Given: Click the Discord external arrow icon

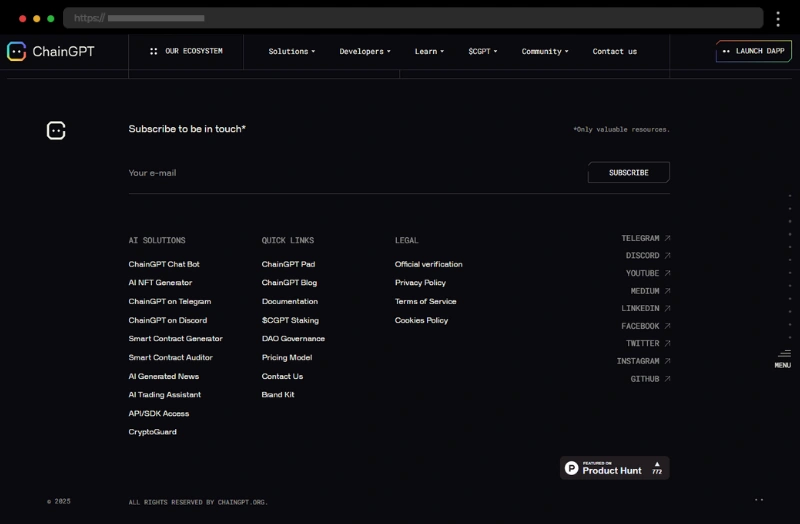Looking at the screenshot, I should (x=667, y=256).
